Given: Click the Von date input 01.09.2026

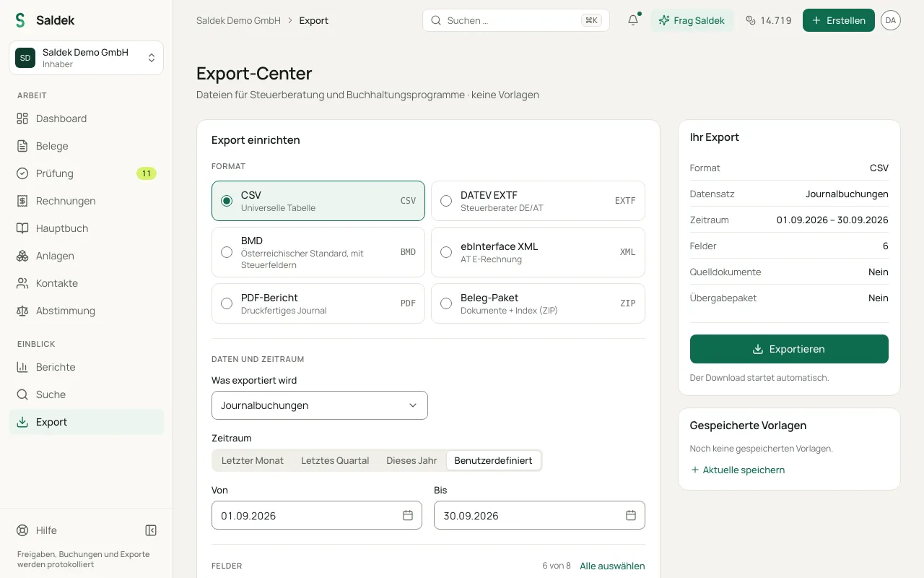Looking at the screenshot, I should coord(317,515).
